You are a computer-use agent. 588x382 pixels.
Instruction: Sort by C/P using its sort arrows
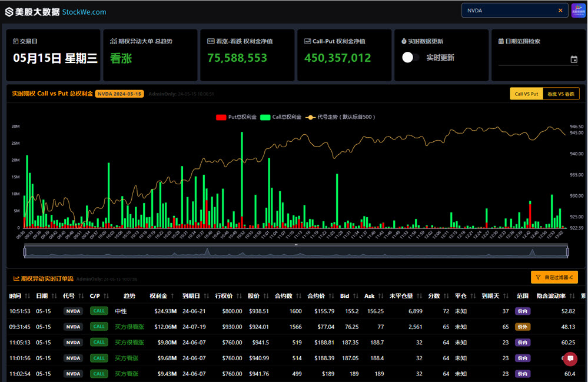(x=106, y=296)
